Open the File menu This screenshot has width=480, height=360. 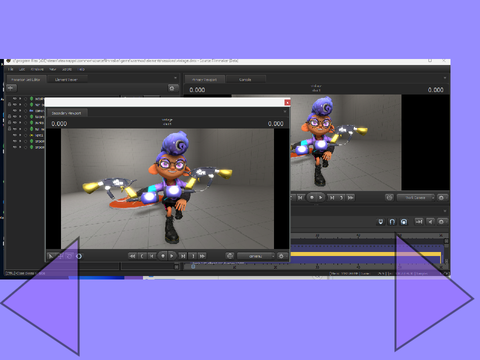point(11,69)
